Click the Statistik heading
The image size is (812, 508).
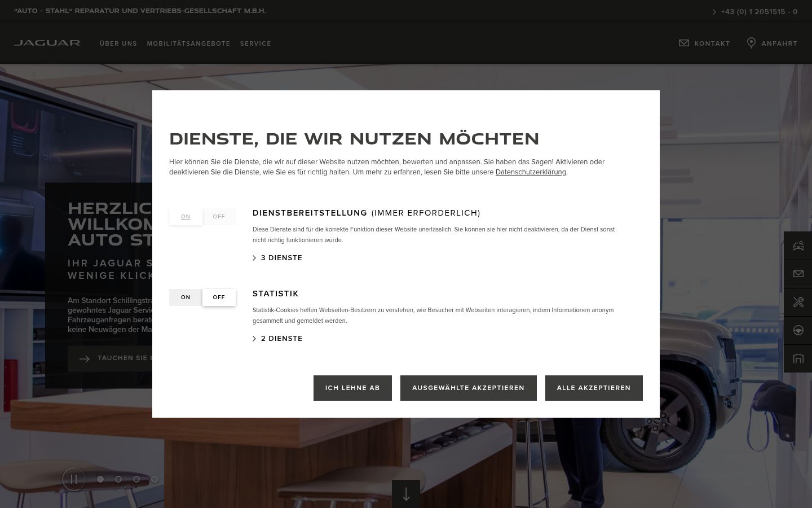tap(276, 294)
